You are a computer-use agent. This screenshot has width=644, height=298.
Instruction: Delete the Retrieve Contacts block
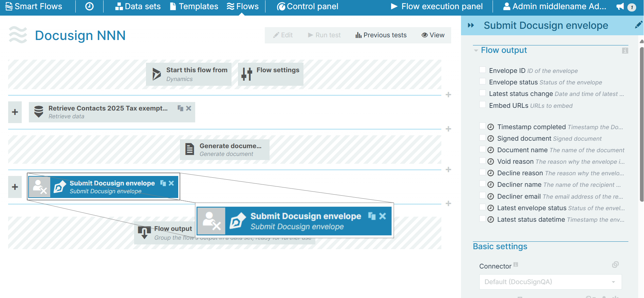(x=189, y=108)
